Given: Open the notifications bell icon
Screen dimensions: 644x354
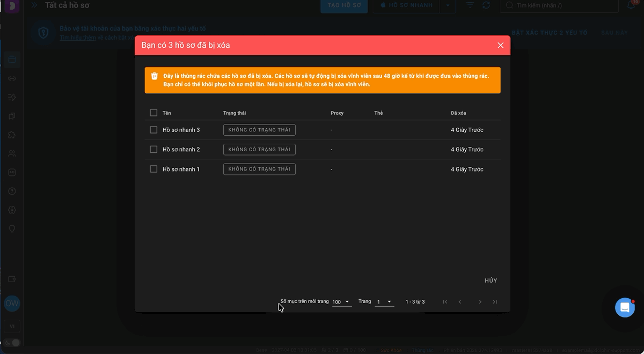Looking at the screenshot, I should pyautogui.click(x=631, y=5).
